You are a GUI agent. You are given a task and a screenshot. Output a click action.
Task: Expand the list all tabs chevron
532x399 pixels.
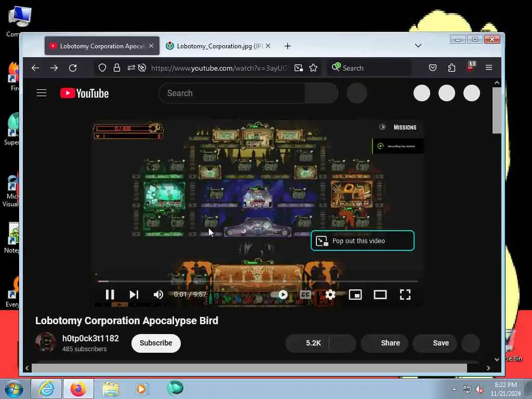click(x=418, y=46)
